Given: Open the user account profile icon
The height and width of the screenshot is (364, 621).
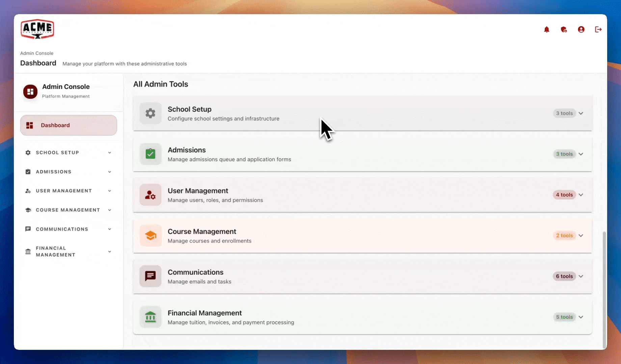Looking at the screenshot, I should click(581, 30).
